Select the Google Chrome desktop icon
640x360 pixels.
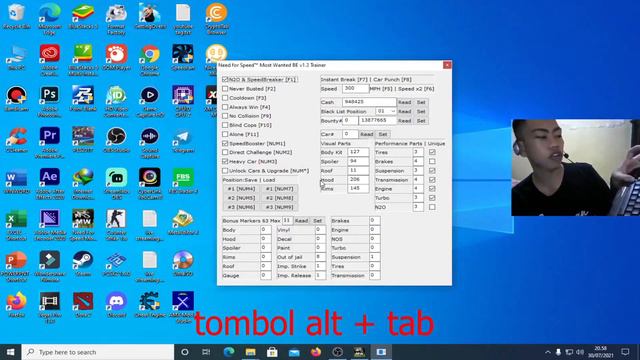(150, 60)
